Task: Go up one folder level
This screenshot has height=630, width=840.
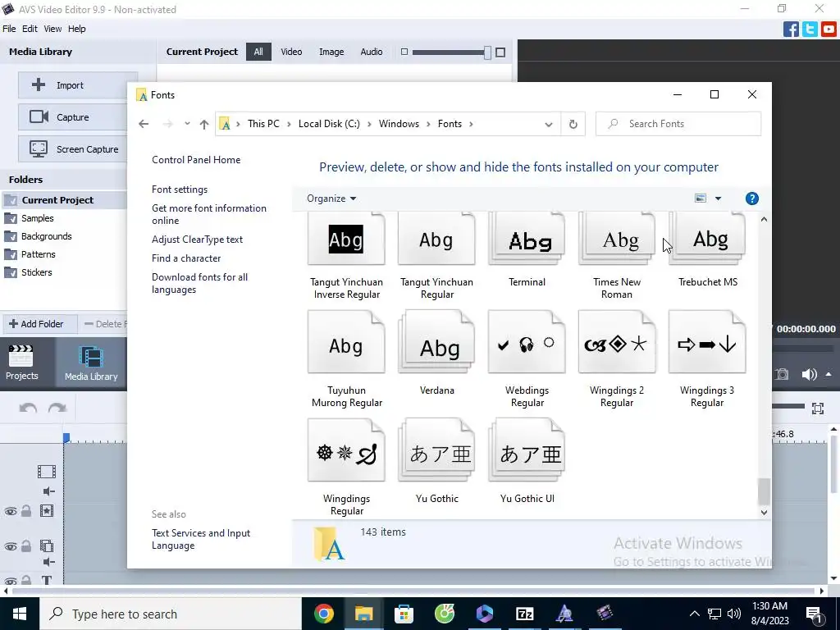Action: [204, 125]
